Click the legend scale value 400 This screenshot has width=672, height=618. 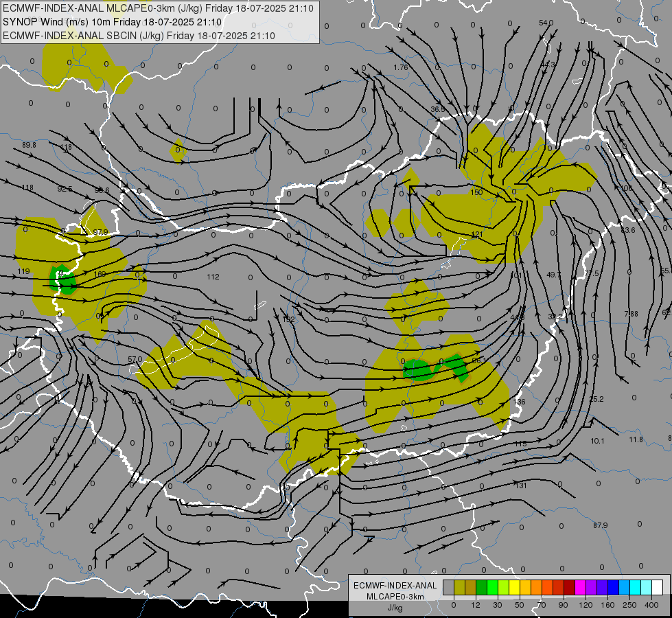tap(651, 605)
